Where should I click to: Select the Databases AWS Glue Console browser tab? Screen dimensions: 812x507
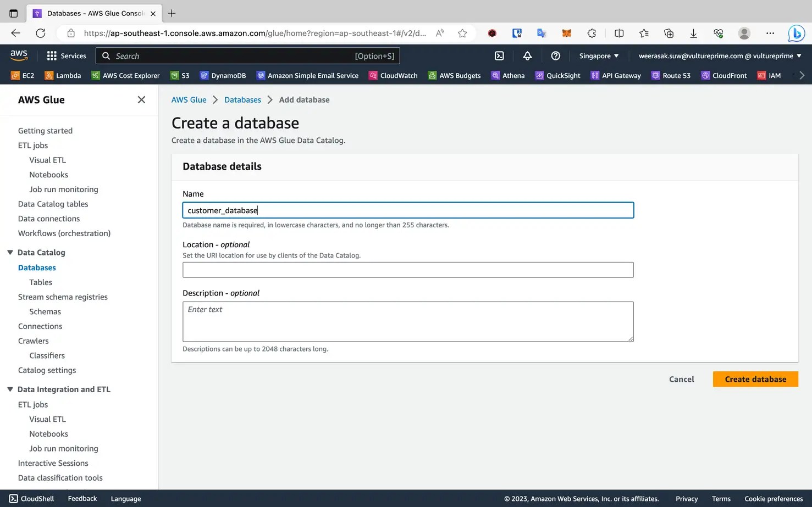coord(93,13)
